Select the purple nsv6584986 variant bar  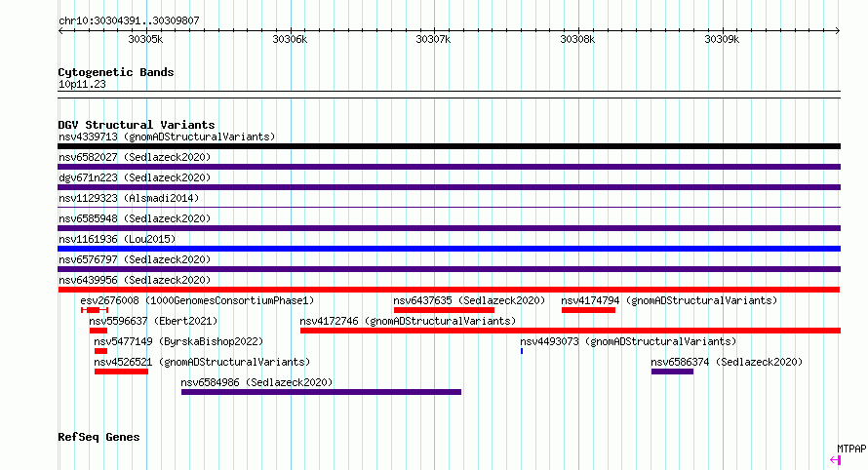point(321,392)
